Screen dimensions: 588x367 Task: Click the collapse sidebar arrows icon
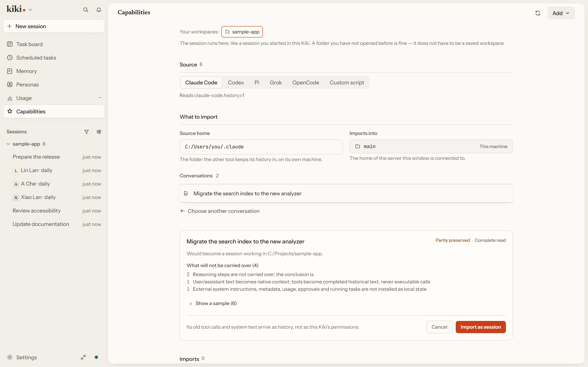(x=83, y=357)
